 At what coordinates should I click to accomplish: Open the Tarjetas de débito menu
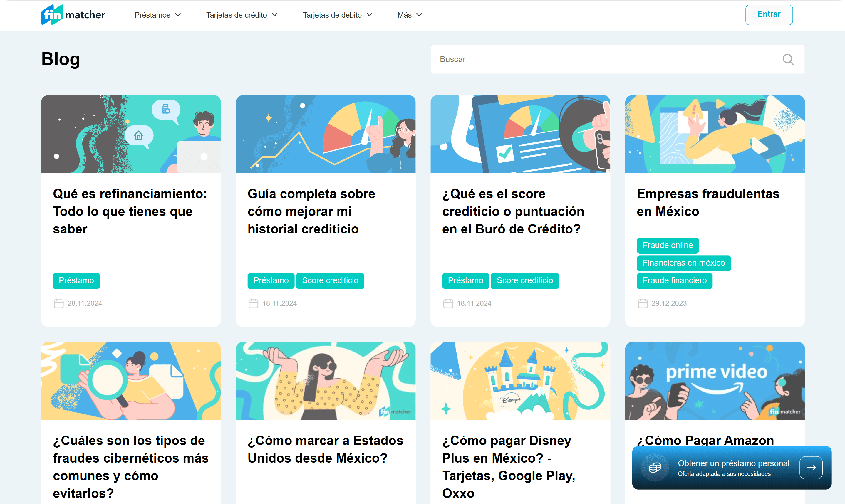[337, 15]
